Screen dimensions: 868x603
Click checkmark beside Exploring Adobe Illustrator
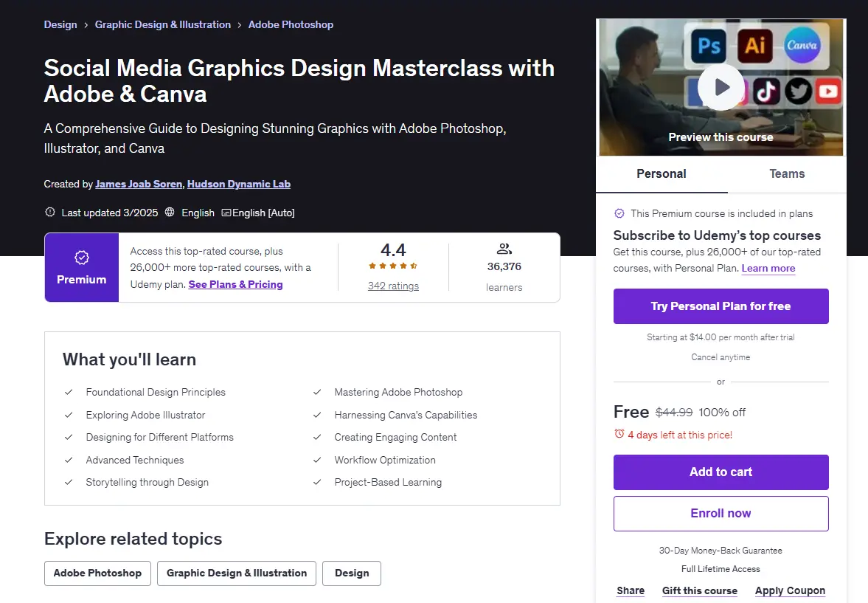click(69, 415)
